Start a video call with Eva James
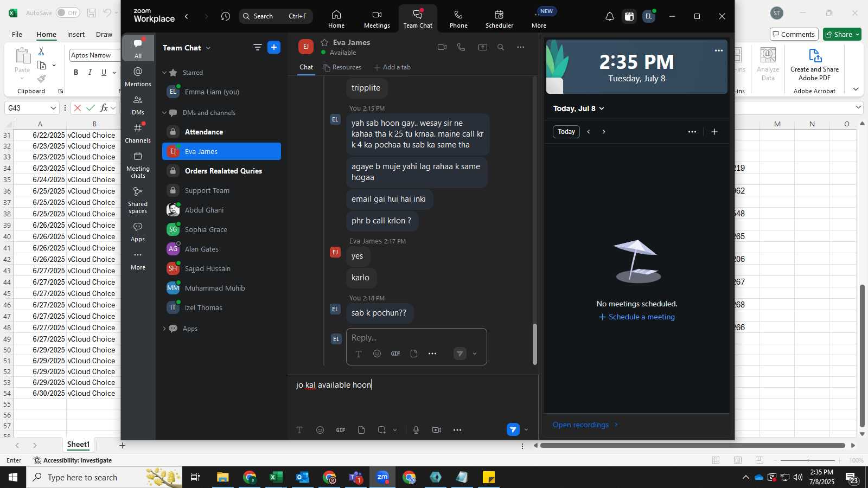868x488 pixels. pyautogui.click(x=442, y=47)
